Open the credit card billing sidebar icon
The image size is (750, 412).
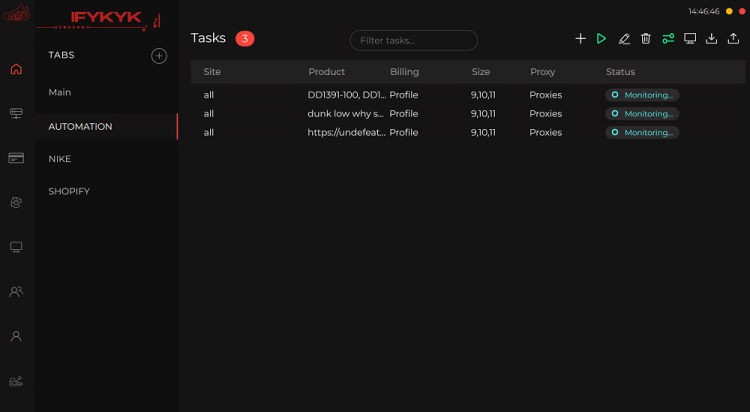tap(16, 157)
